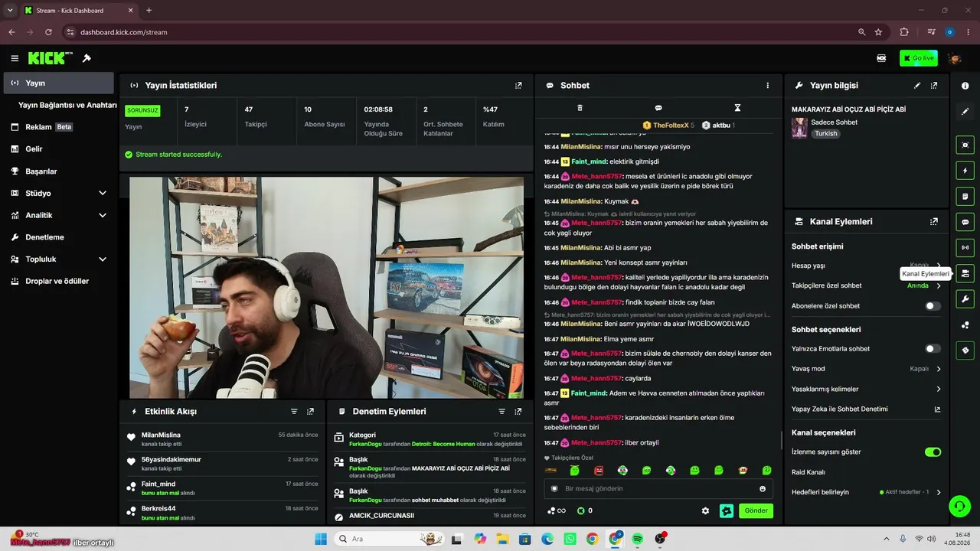Expand the Analitik sidebar section
This screenshot has height=551, width=980.
pos(103,216)
